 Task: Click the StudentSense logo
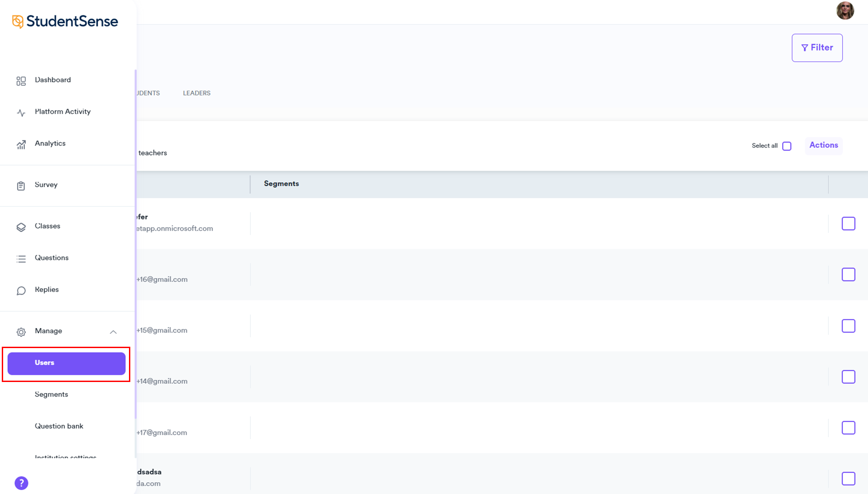[65, 21]
